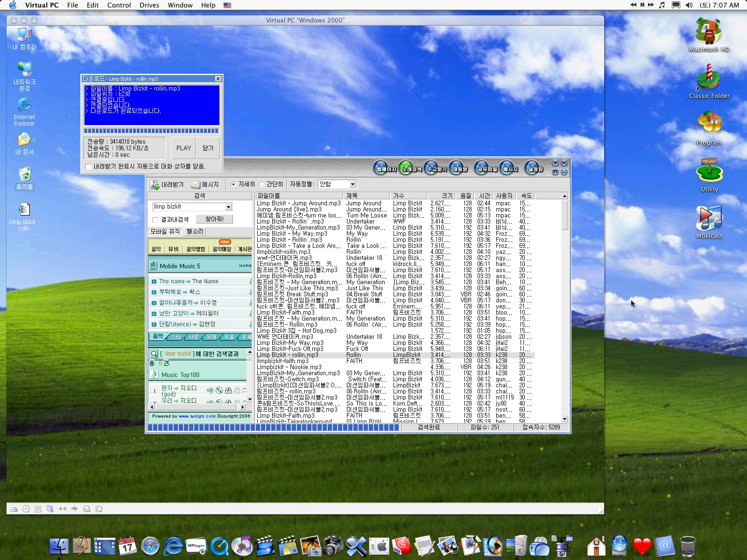Tick the auto-close dialog checkbox after download

tap(89, 167)
